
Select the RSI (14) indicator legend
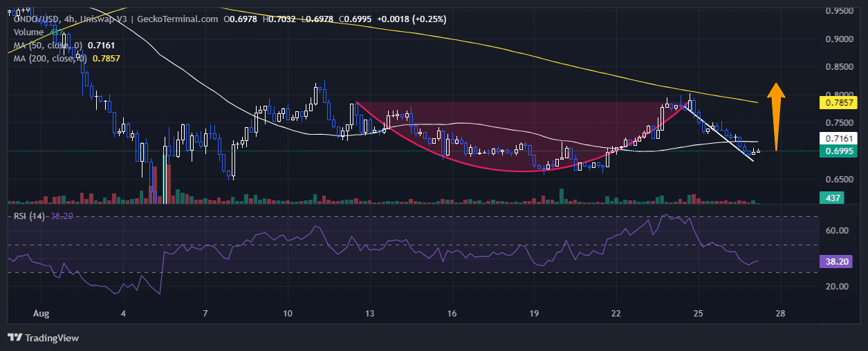[x=44, y=216]
